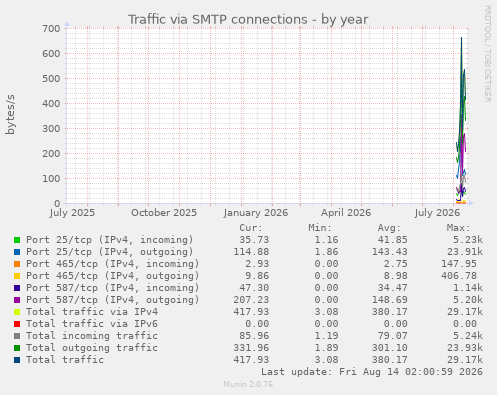This screenshot has width=497, height=395.
Task: Click the dark blue Port 587/tcp incoming swatch
Action: click(x=17, y=288)
